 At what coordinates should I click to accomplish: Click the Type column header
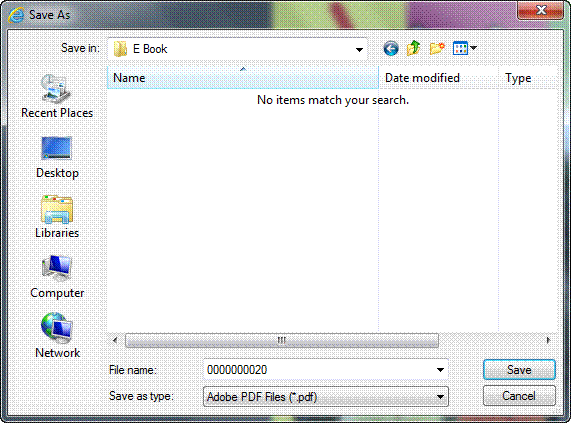pyautogui.click(x=527, y=78)
